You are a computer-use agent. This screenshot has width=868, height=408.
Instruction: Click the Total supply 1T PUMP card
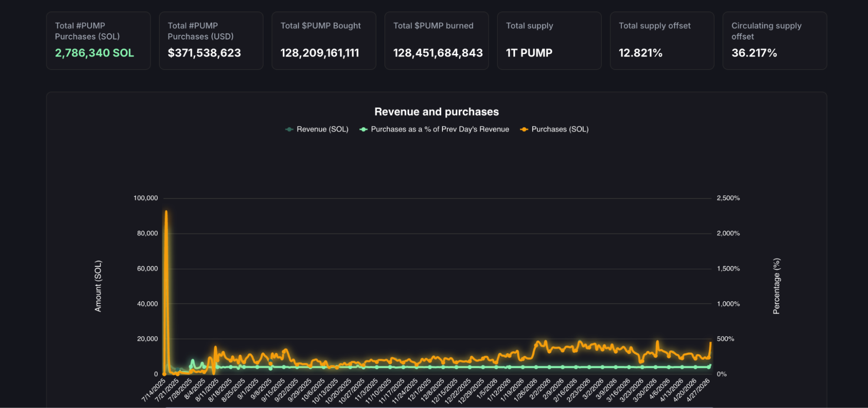[x=549, y=41]
